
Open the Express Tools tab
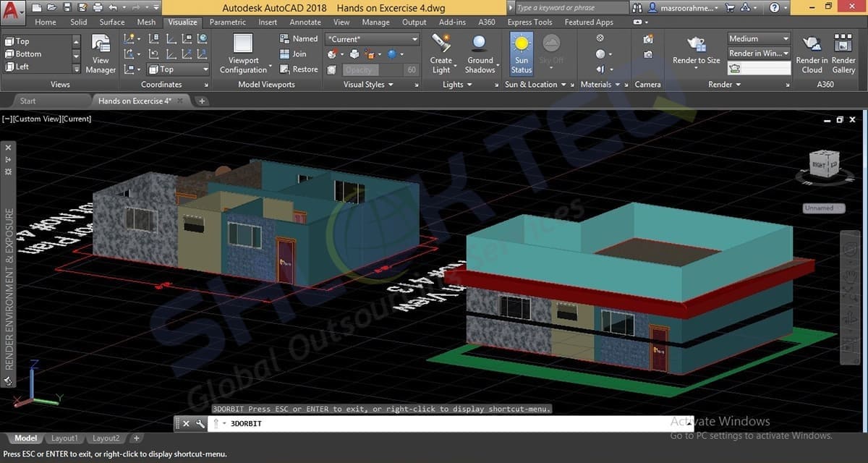point(529,22)
